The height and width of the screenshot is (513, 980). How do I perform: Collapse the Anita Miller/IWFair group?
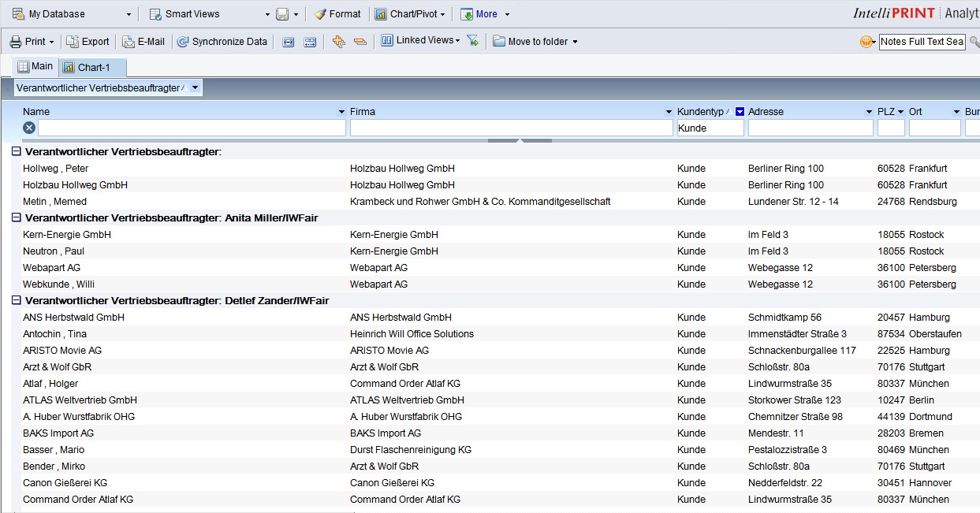[16, 217]
